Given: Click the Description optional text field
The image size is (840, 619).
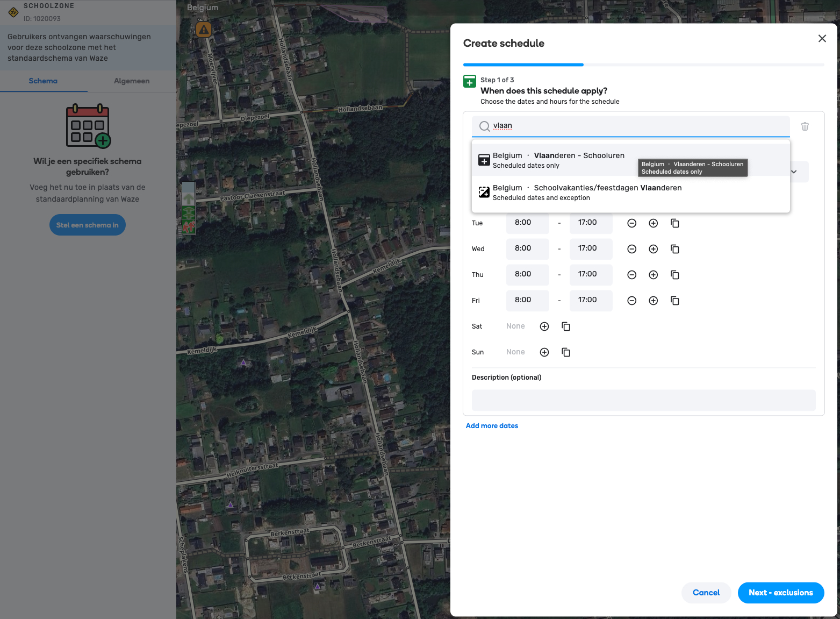Looking at the screenshot, I should tap(643, 401).
